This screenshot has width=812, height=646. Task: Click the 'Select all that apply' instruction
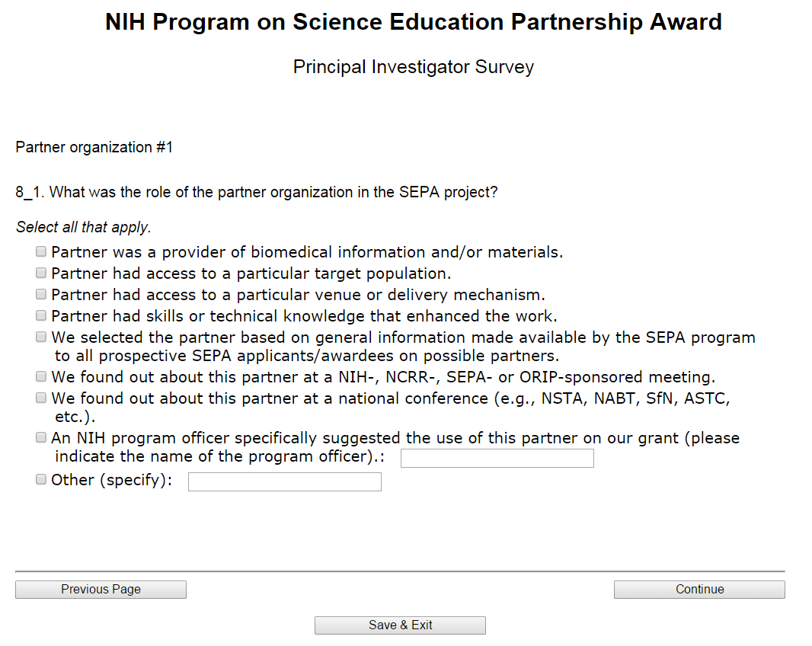point(84,227)
